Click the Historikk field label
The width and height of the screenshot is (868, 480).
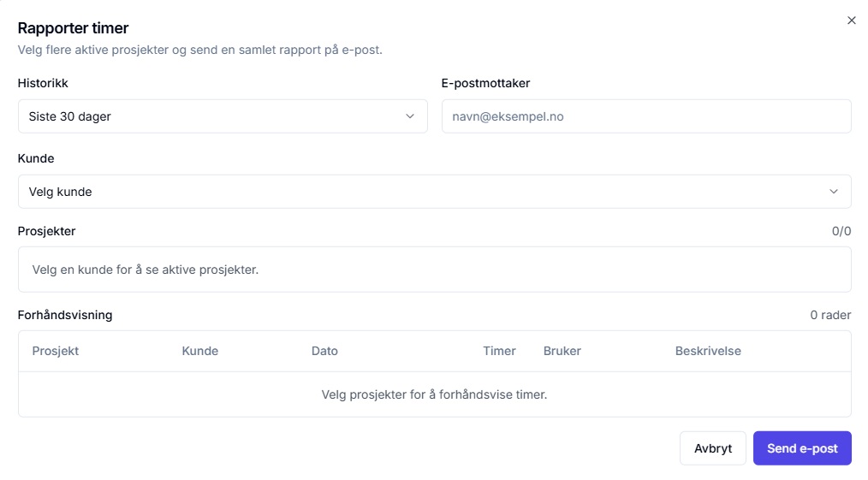[43, 83]
